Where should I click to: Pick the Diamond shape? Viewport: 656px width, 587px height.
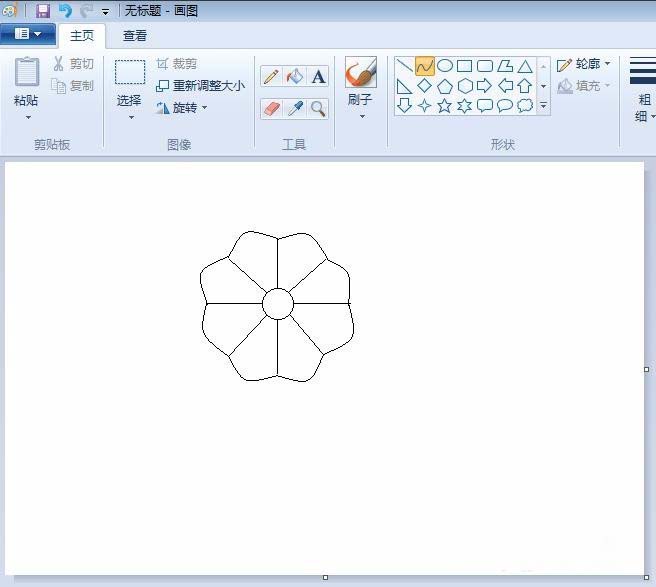click(x=425, y=86)
